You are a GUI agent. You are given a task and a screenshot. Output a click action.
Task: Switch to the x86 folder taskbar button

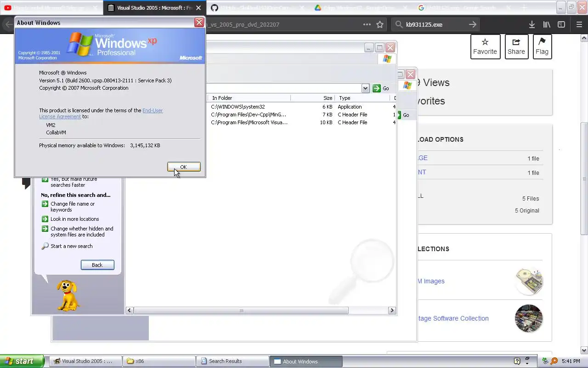(159, 361)
